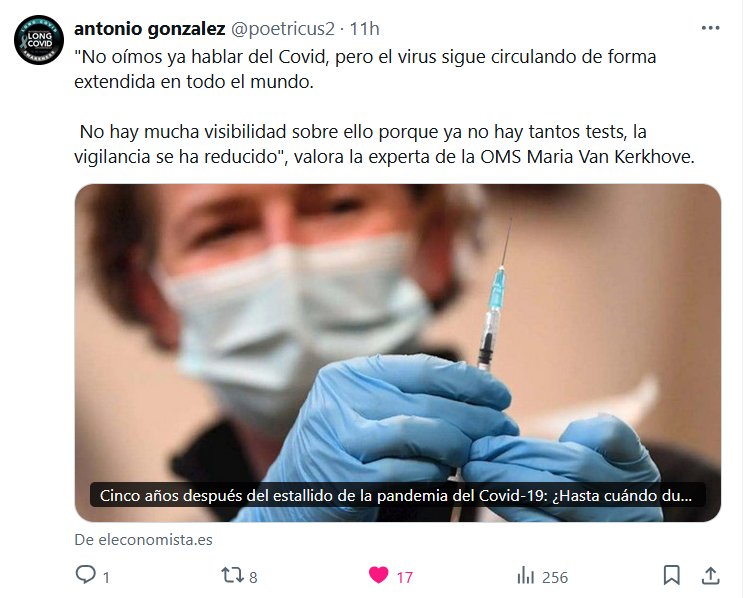Click the Maria Van Kerkhove quote line
The image size is (744, 598).
pos(384,157)
